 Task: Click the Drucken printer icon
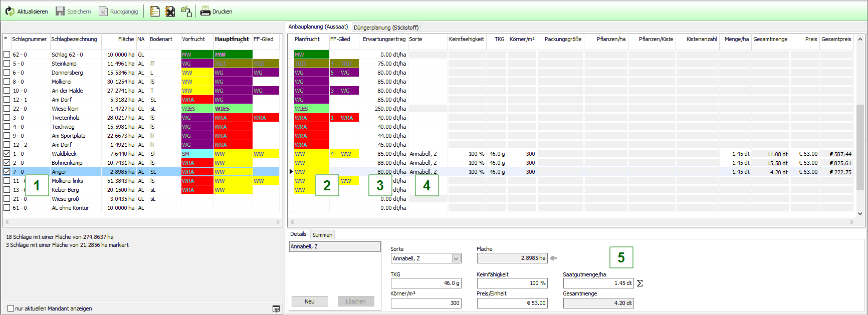tap(205, 11)
